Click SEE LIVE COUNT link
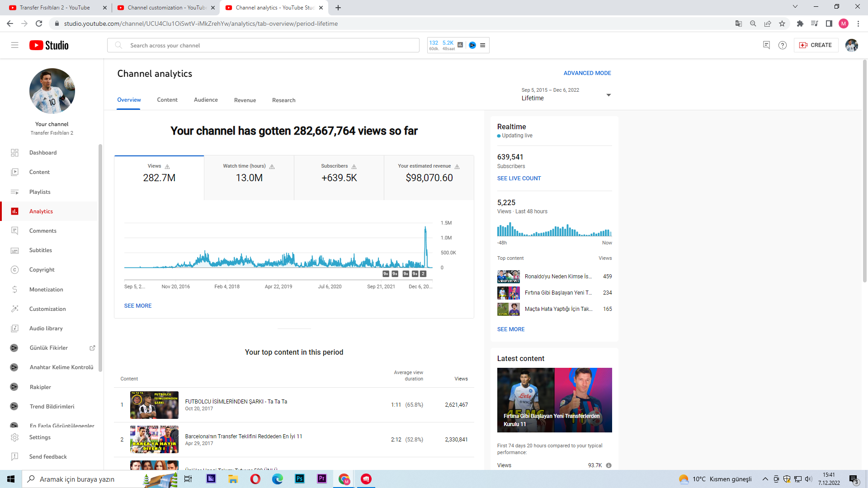The width and height of the screenshot is (868, 488). tap(519, 178)
